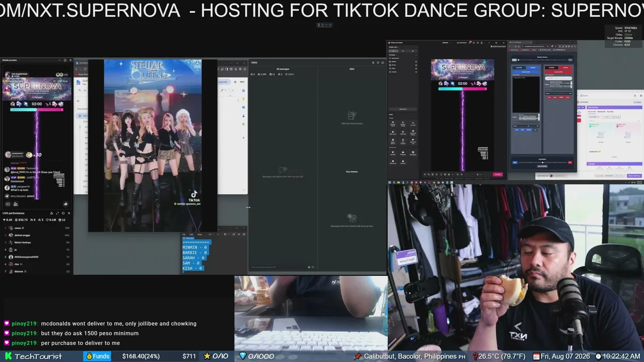Click the $168.40(24%) funds amount

click(x=141, y=356)
